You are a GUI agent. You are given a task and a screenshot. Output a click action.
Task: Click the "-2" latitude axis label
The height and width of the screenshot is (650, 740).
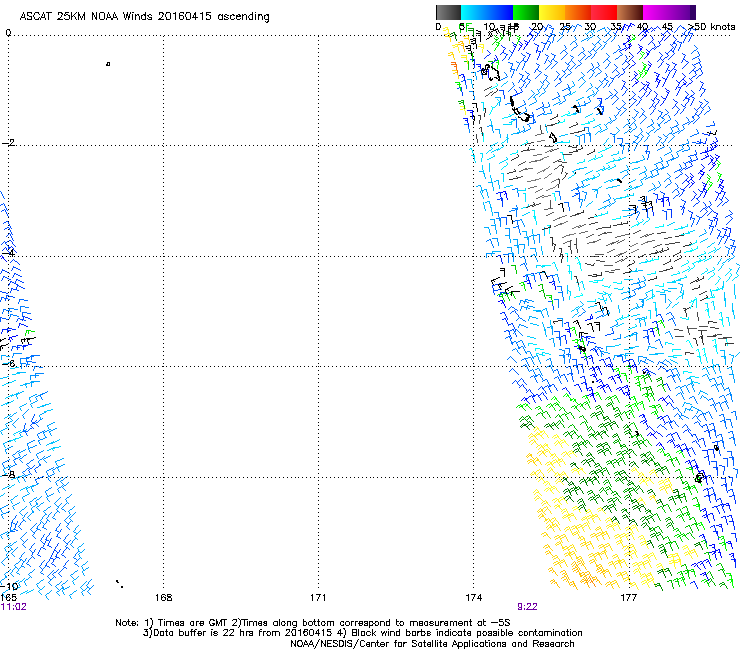8,143
